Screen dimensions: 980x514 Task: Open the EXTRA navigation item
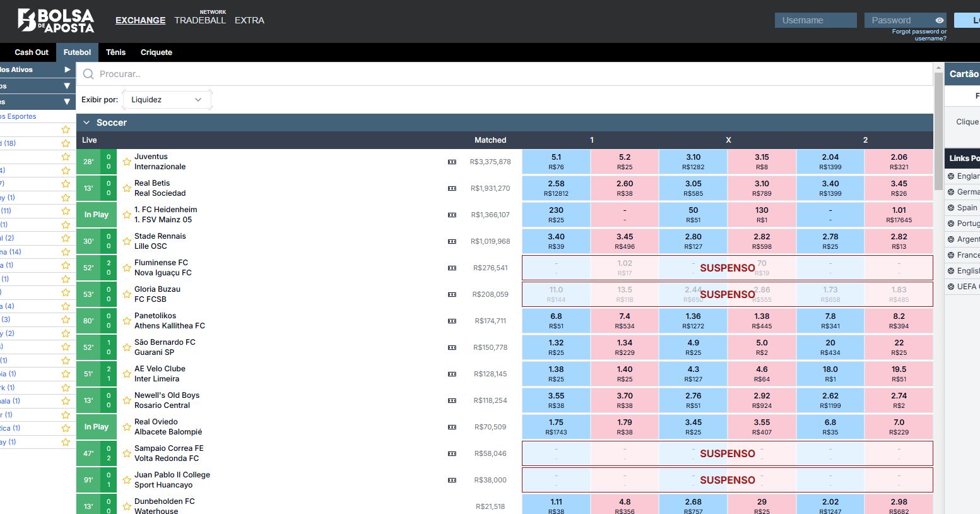coord(249,20)
